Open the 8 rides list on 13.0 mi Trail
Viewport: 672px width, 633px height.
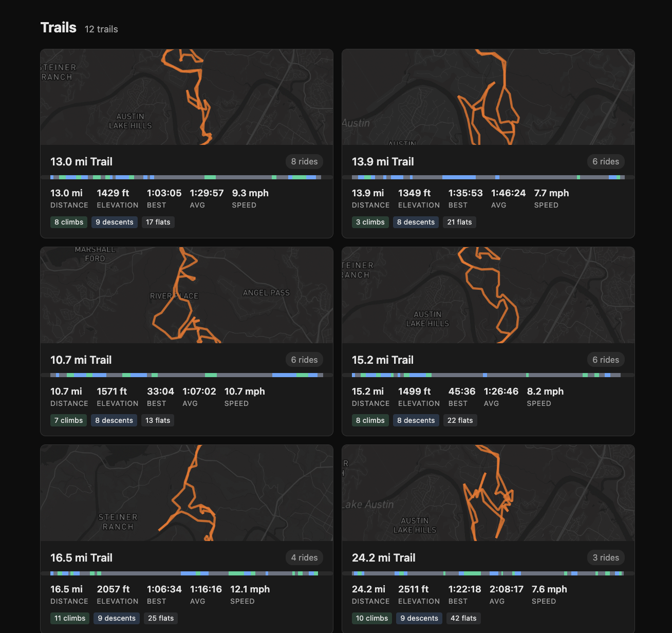click(x=304, y=161)
